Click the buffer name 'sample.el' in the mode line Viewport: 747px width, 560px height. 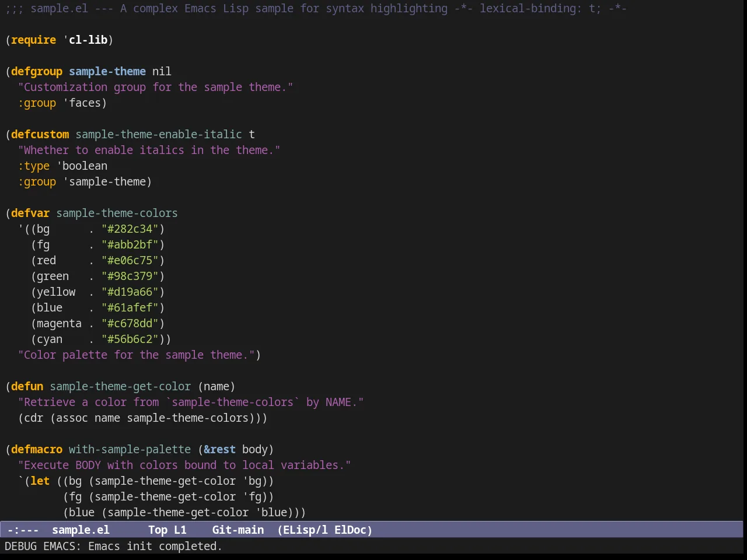(81, 530)
